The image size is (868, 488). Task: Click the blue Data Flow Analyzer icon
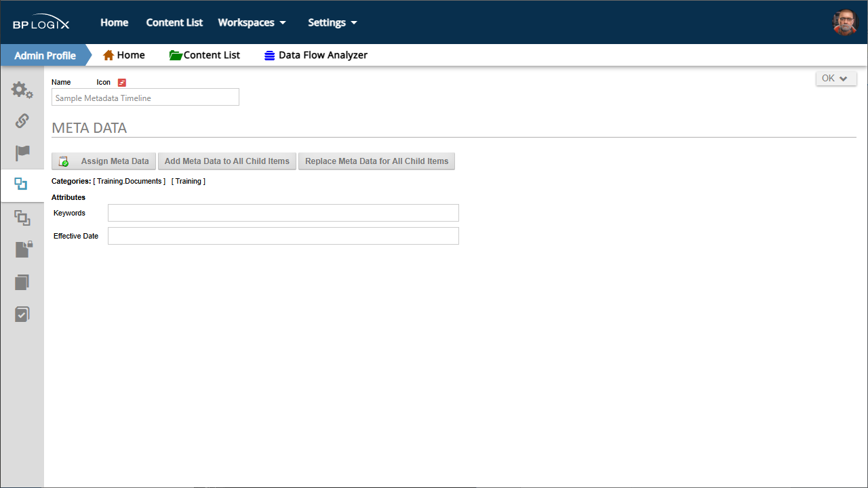(x=270, y=56)
